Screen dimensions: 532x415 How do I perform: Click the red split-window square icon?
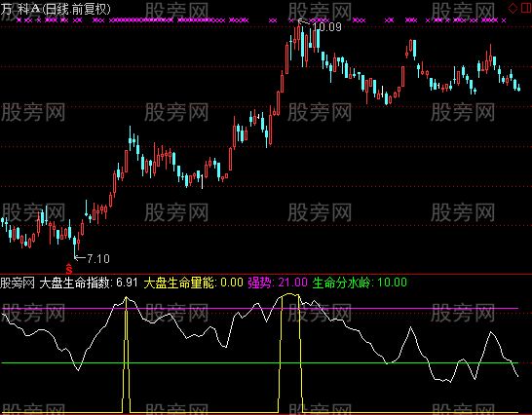[526, 8]
